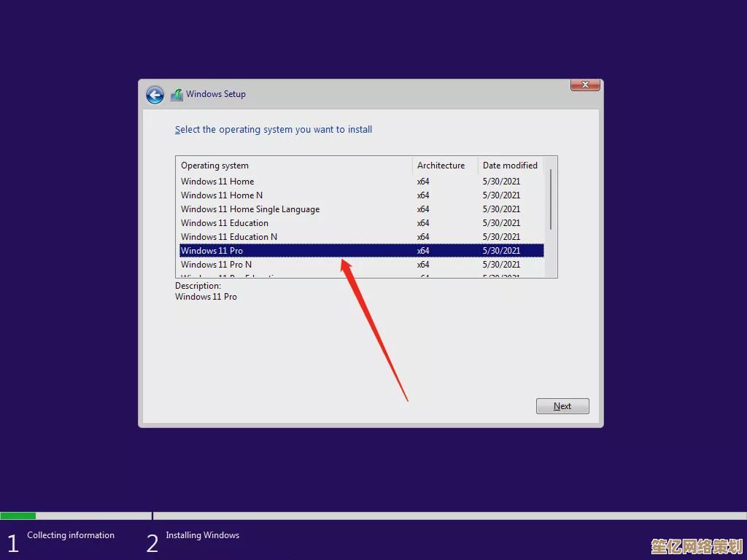
Task: Sort list by Date modified column
Action: pos(510,165)
